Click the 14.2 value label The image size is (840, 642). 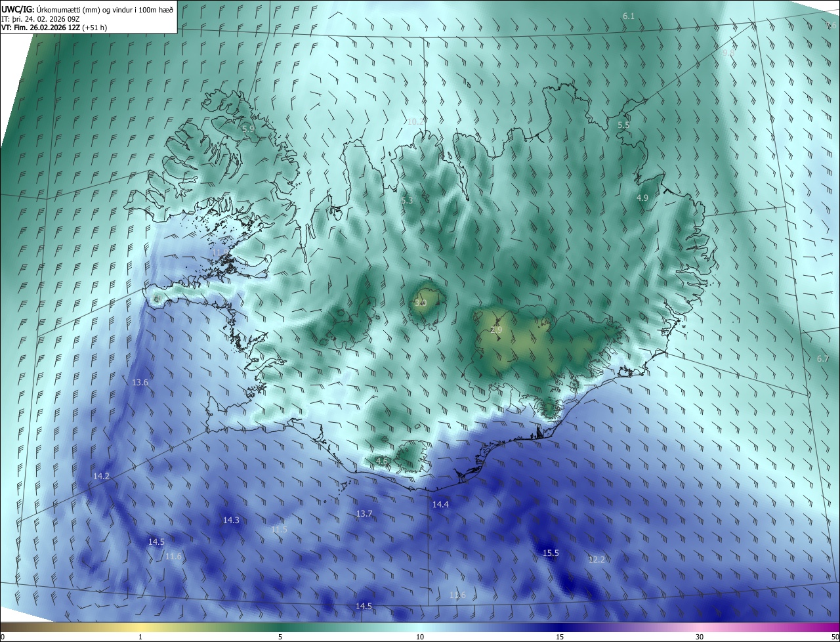(101, 476)
